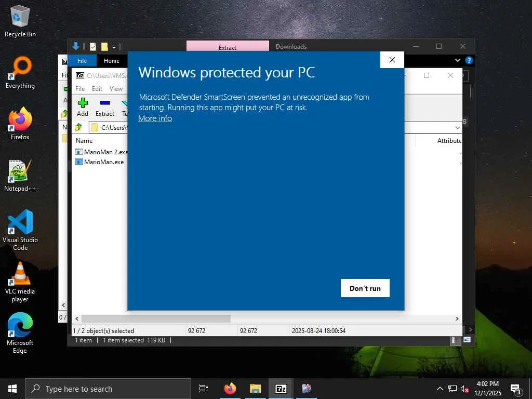Close the SmartScreen warning dialog

(392, 60)
